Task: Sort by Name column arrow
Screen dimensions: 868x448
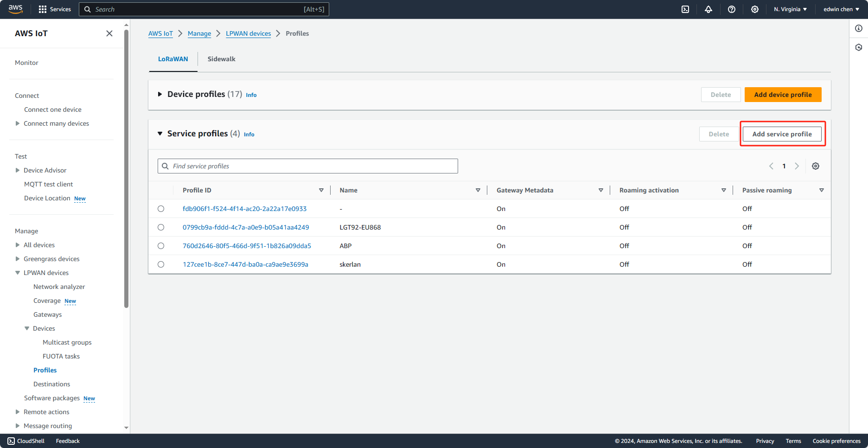Action: click(x=478, y=190)
